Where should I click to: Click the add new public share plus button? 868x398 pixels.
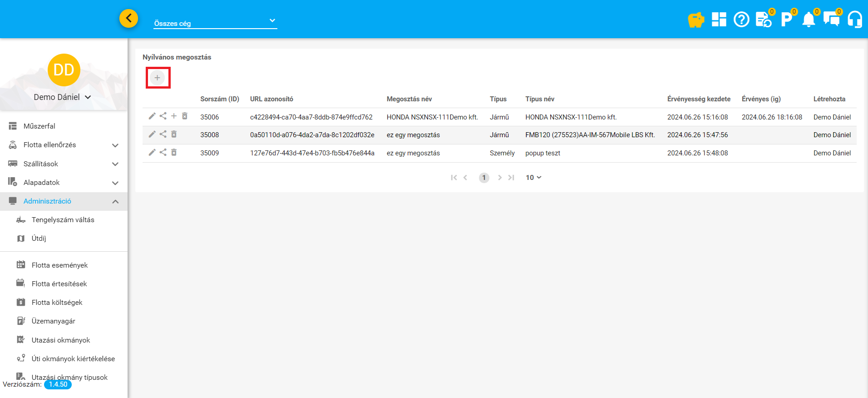pyautogui.click(x=158, y=78)
